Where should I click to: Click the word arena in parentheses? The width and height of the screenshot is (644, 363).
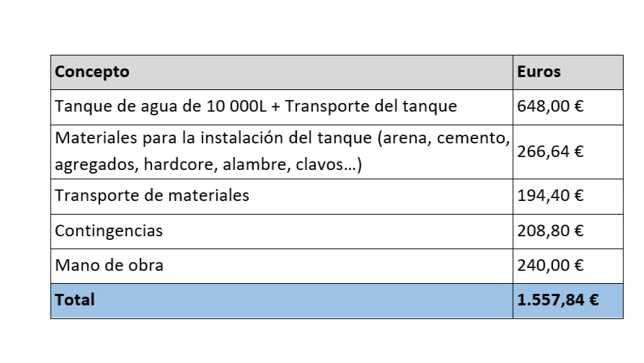point(407,138)
